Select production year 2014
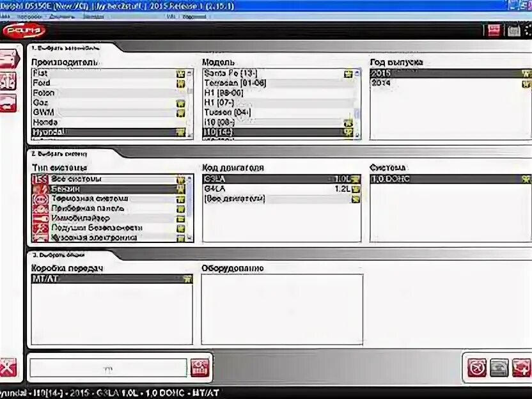Screen dimensions: 532x399 click(451, 83)
